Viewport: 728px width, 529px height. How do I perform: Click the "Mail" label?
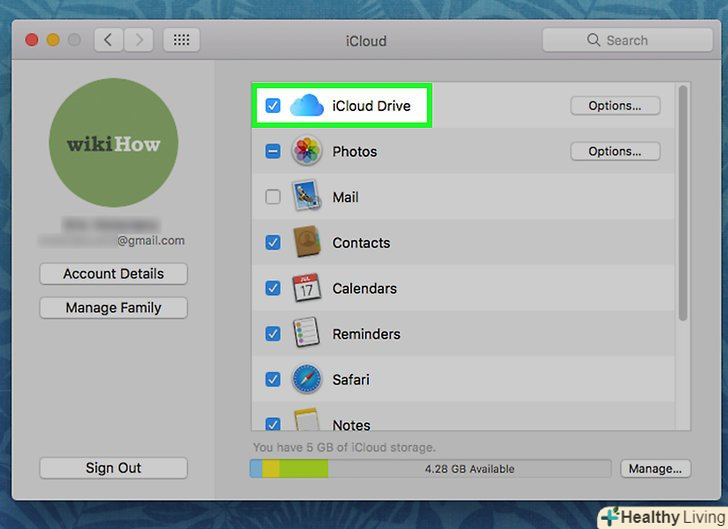click(x=345, y=197)
